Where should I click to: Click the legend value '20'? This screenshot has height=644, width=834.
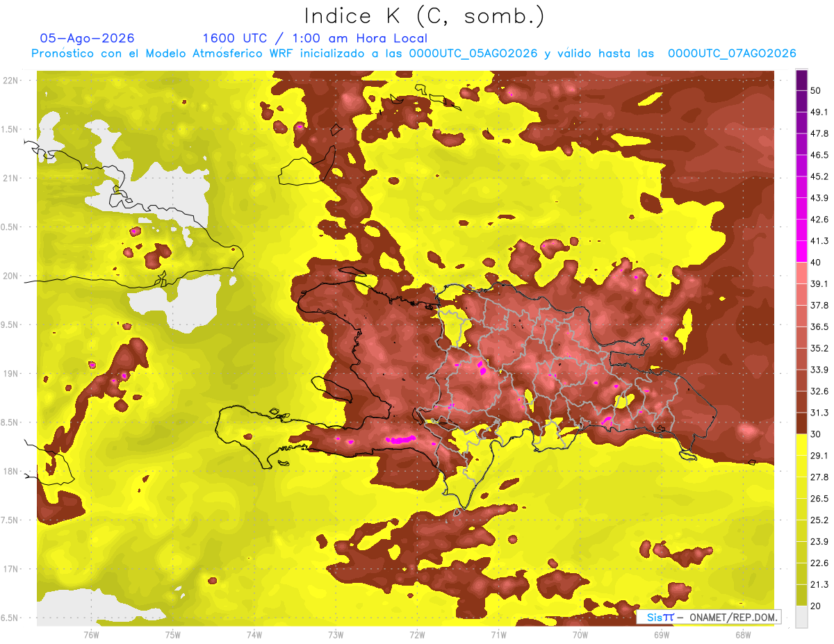coord(817,605)
